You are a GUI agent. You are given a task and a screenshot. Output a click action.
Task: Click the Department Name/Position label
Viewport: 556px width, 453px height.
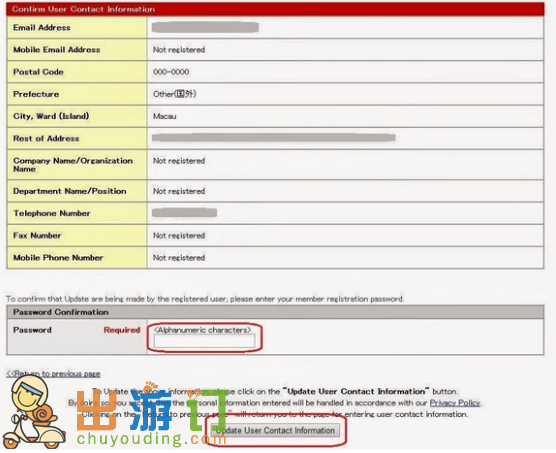click(x=70, y=191)
